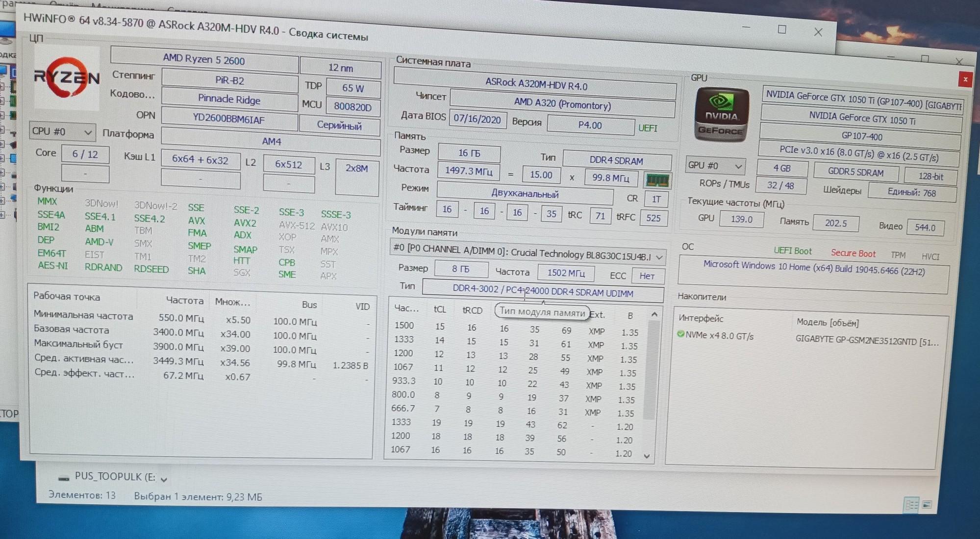This screenshot has height=539, width=980.
Task: Click the 16 ГБ memory size field
Action: pos(469,153)
